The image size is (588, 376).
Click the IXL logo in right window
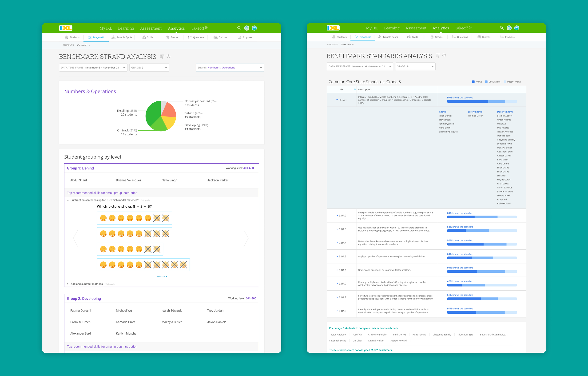pos(333,28)
